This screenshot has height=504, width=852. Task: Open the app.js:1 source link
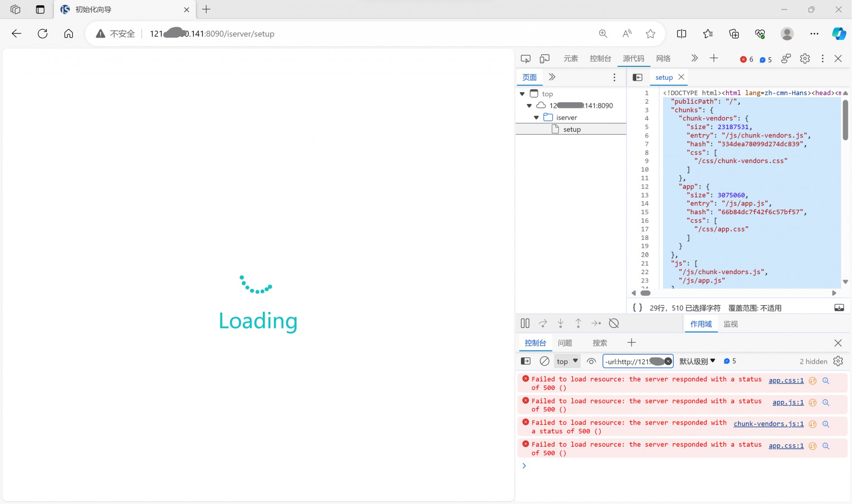788,402
